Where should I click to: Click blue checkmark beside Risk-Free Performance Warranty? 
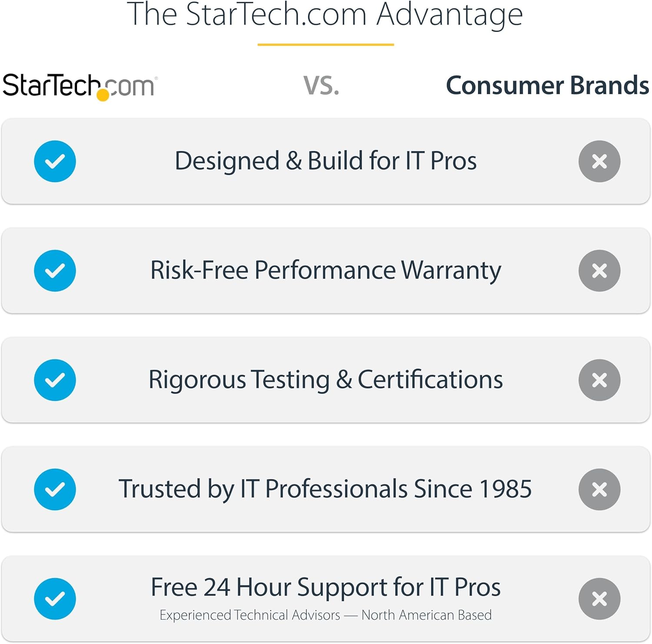point(55,271)
